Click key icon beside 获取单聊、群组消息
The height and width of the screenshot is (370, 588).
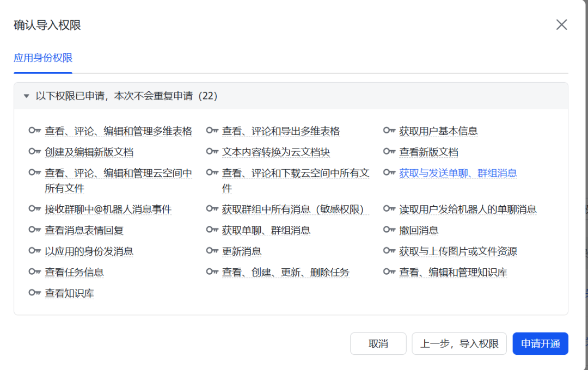(x=212, y=230)
